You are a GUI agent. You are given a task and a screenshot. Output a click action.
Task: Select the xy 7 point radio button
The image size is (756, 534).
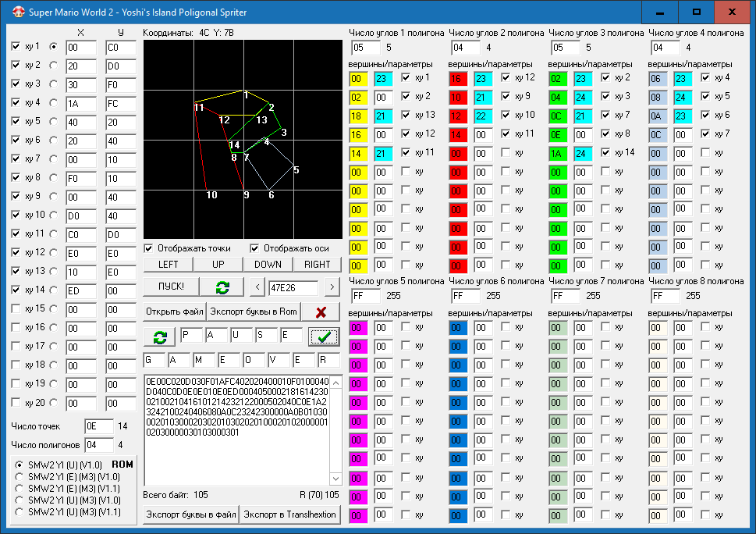pos(54,158)
